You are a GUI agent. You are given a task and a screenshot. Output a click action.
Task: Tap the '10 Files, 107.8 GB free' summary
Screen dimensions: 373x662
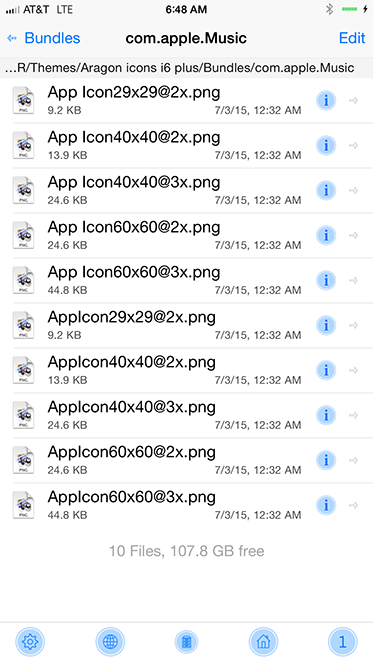186,551
